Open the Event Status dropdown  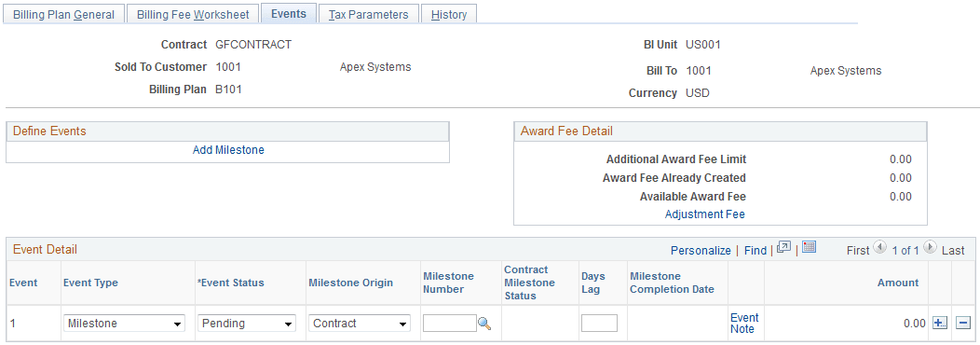[x=246, y=323]
